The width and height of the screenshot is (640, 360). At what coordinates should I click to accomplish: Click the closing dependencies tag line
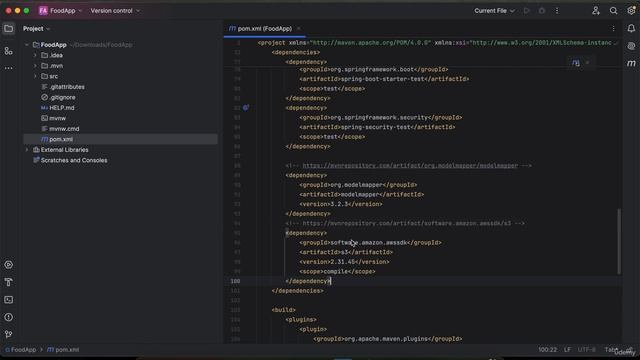coord(298,291)
